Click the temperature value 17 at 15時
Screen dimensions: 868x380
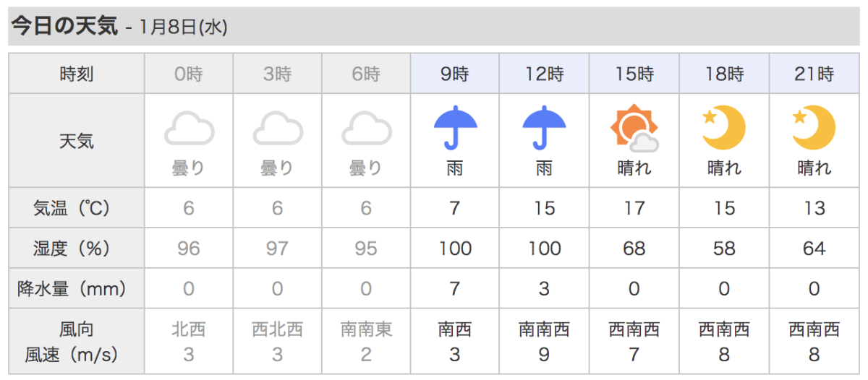[x=634, y=208]
